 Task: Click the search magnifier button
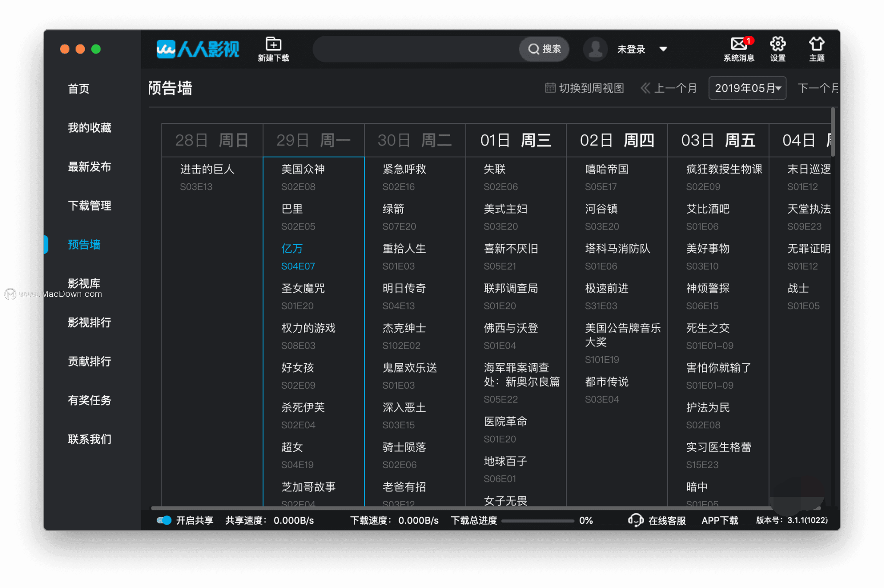[544, 49]
